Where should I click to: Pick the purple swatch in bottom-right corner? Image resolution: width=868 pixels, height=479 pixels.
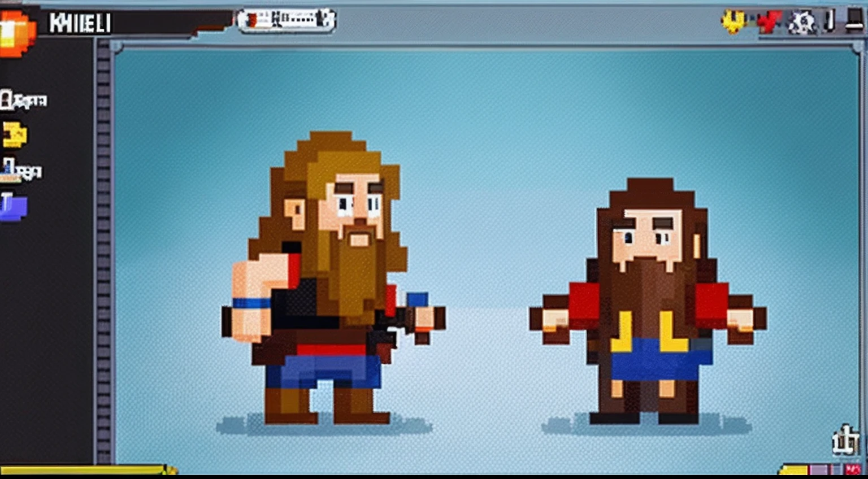tap(819, 470)
